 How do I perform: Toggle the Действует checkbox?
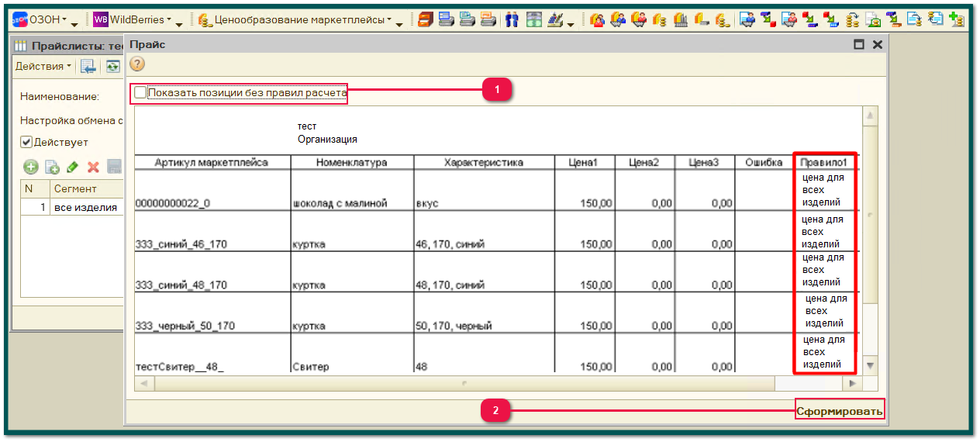pyautogui.click(x=26, y=143)
